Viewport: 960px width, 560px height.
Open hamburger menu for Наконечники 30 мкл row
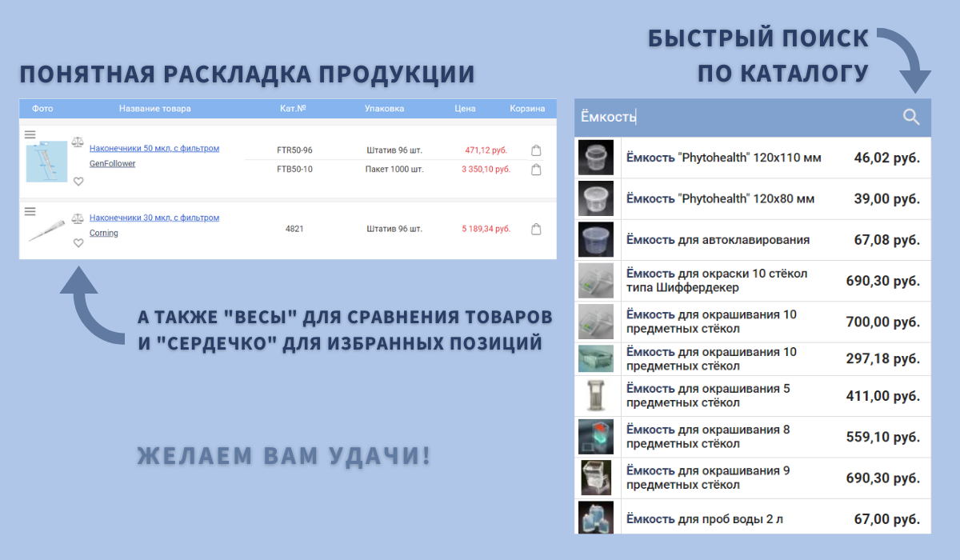(x=30, y=211)
